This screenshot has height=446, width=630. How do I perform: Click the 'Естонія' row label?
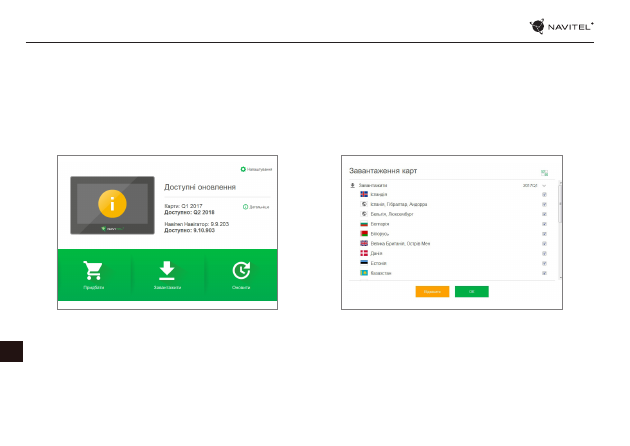click(x=378, y=263)
